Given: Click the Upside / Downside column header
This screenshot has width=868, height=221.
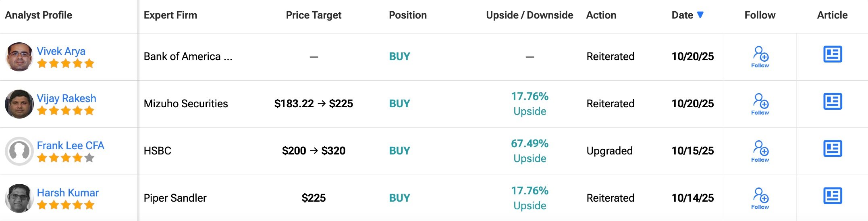Looking at the screenshot, I should coord(530,15).
